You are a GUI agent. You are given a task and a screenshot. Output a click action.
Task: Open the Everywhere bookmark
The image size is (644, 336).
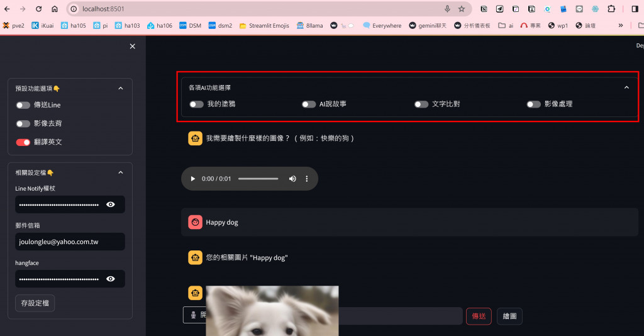382,25
